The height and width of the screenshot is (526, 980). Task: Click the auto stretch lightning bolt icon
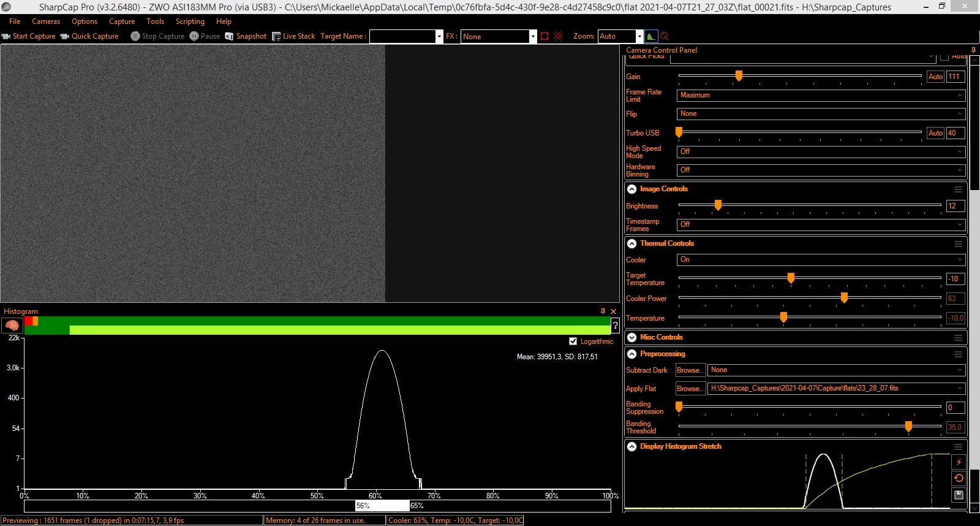[959, 462]
